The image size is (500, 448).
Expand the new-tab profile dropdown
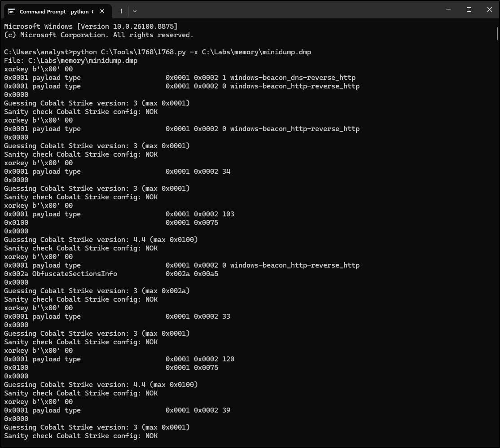135,11
